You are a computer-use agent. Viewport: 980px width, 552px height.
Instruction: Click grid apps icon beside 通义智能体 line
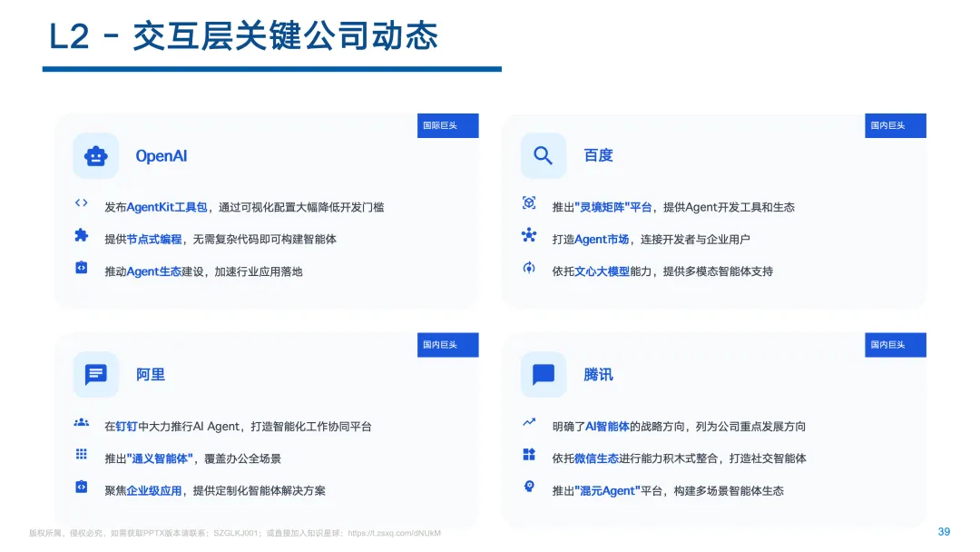click(82, 454)
